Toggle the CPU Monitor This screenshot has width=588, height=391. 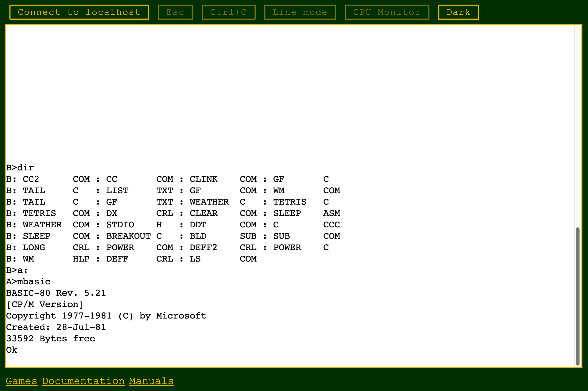click(387, 12)
